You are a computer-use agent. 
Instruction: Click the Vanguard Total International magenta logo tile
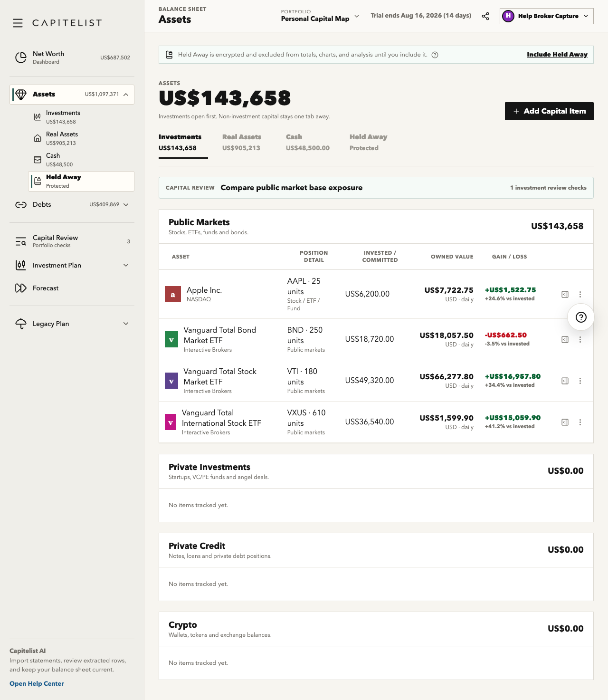coord(171,422)
